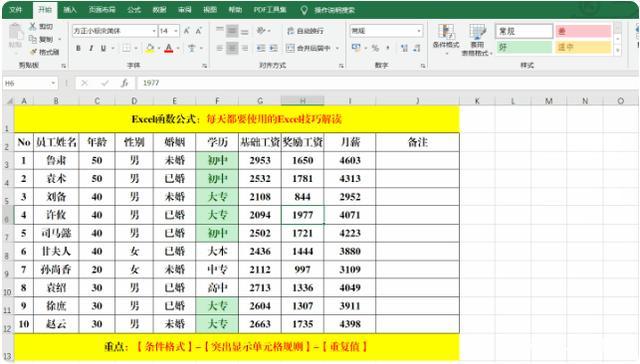Toggle right horizontal alignment
This screenshot has height=364, width=640.
click(244, 48)
